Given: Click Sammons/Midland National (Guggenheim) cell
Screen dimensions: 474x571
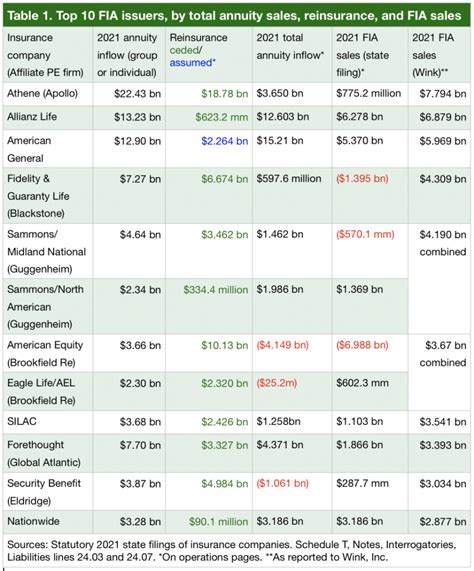Looking at the screenshot, I should 48,252.
